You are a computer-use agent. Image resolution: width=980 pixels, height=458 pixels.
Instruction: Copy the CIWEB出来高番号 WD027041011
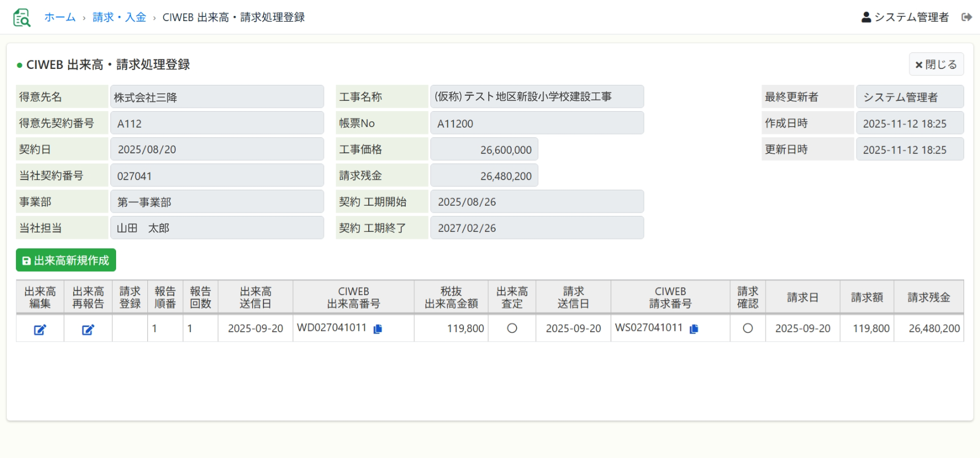[377, 329]
